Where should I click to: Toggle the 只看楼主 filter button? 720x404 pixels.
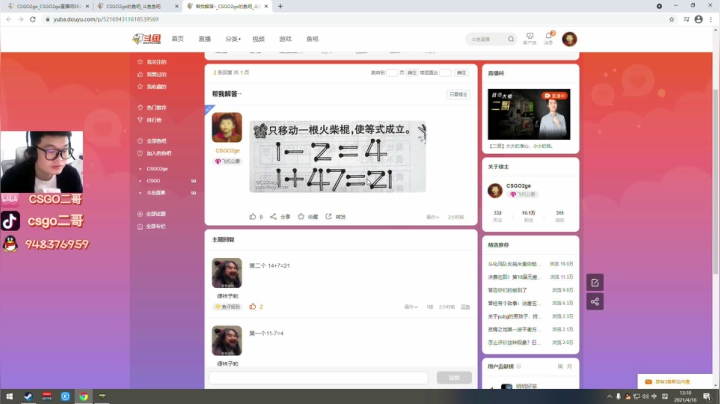(458, 94)
